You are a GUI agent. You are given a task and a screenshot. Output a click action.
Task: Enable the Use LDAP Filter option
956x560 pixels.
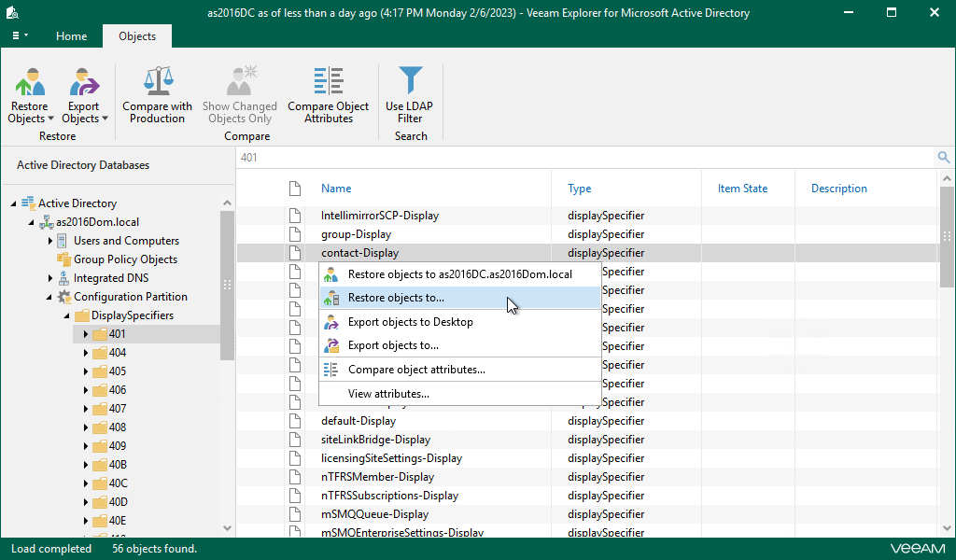point(409,93)
